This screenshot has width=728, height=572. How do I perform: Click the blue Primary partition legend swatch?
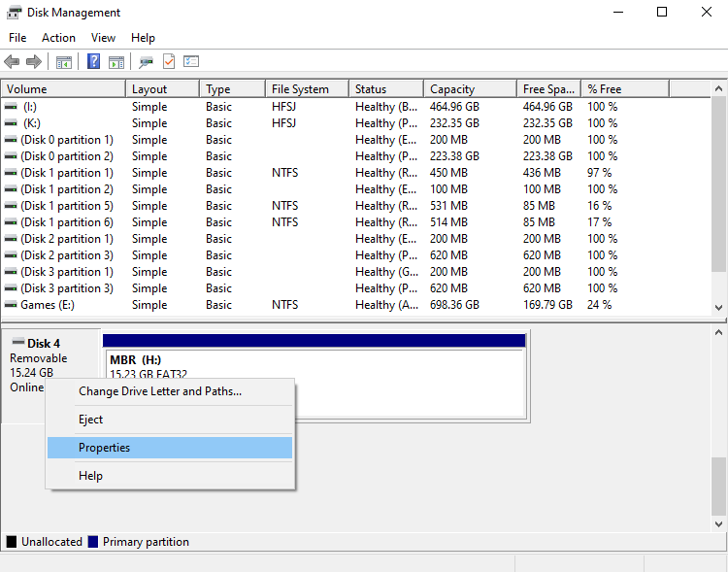(93, 542)
